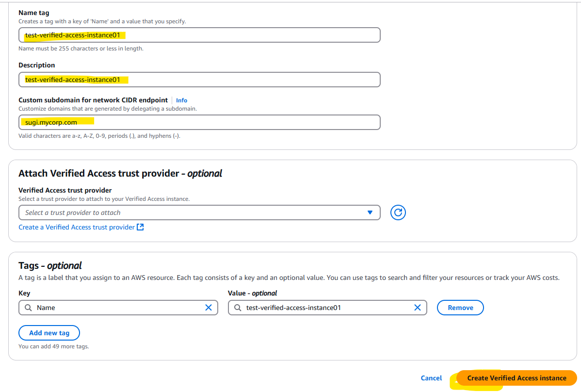
Task: Click the search icon in the Value field
Action: click(238, 308)
